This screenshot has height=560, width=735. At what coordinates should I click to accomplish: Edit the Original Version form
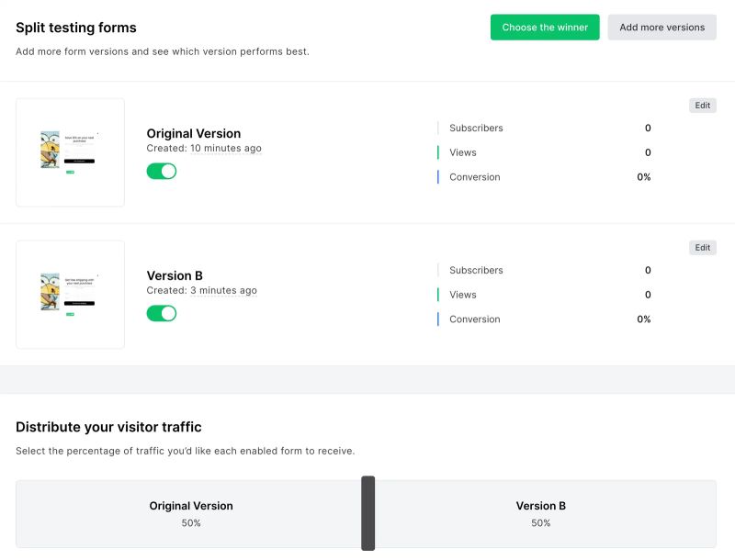(x=703, y=105)
